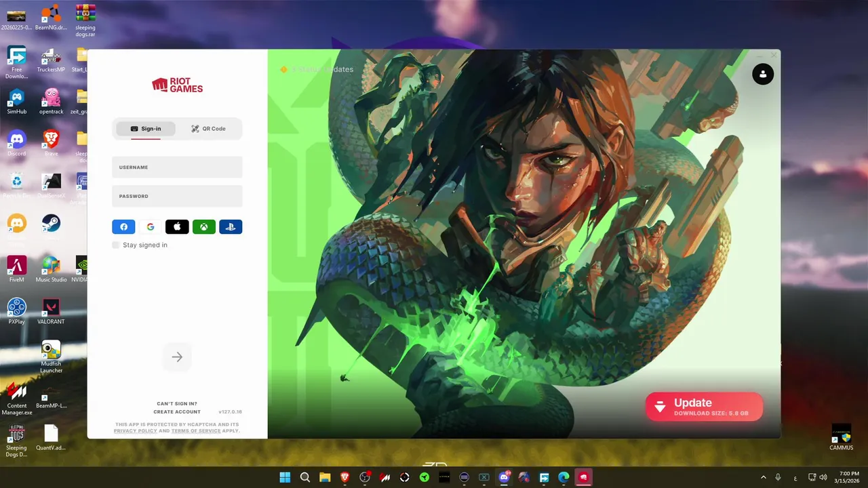Click the Riot Games logo
The height and width of the screenshot is (488, 868).
tap(177, 85)
